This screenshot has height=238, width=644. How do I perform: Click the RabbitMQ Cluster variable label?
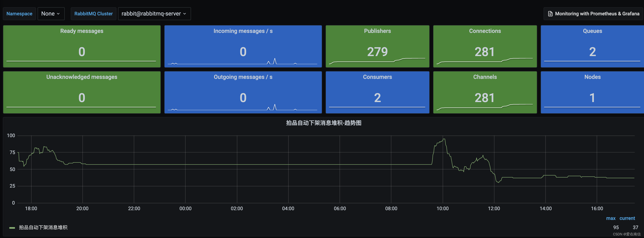(94, 14)
